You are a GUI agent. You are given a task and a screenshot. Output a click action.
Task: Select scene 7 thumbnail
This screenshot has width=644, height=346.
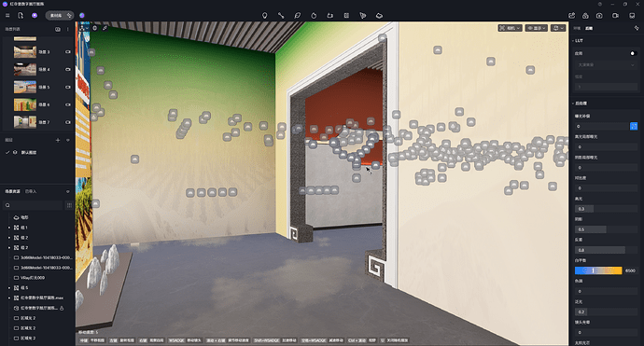(25, 122)
